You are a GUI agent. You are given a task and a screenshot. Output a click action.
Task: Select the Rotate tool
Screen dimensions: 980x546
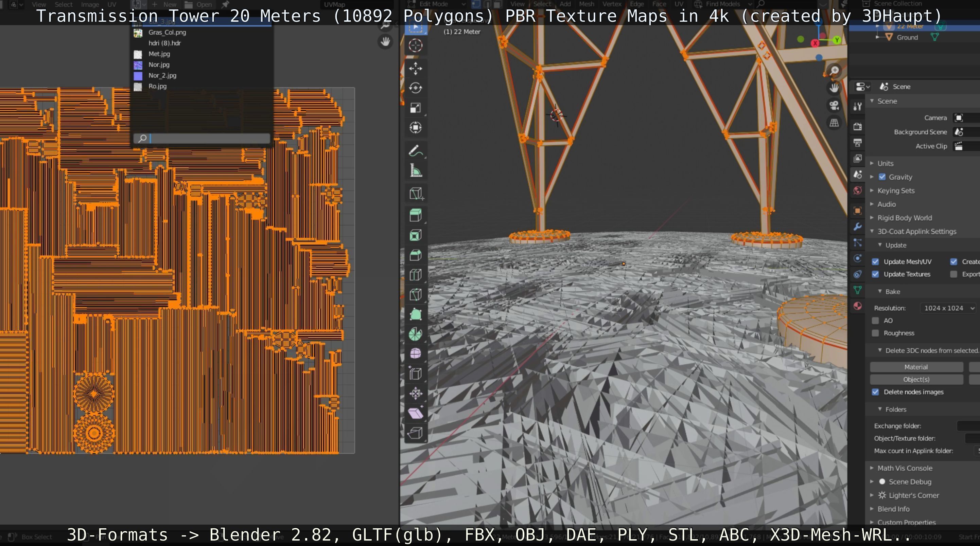(415, 88)
